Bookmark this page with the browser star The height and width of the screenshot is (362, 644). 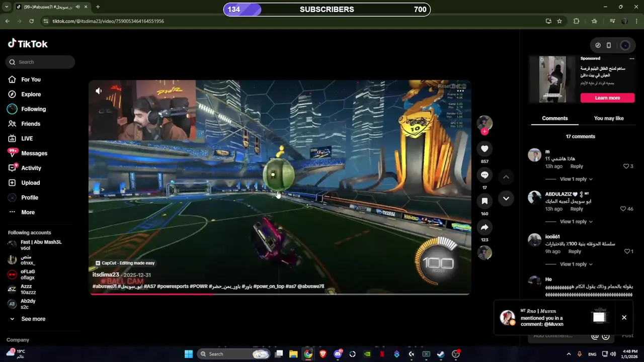[x=559, y=21]
